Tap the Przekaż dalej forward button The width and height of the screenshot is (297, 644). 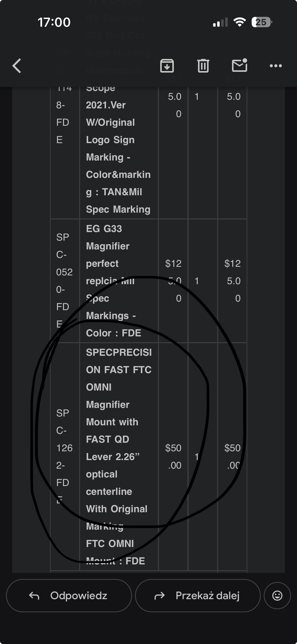(197, 596)
